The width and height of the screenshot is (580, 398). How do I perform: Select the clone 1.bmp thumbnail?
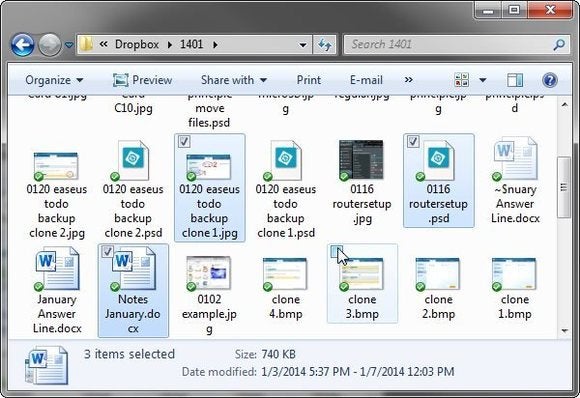[x=514, y=274]
